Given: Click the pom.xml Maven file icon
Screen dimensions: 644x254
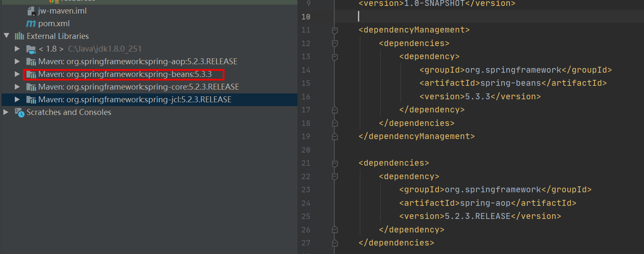Looking at the screenshot, I should pyautogui.click(x=31, y=24).
